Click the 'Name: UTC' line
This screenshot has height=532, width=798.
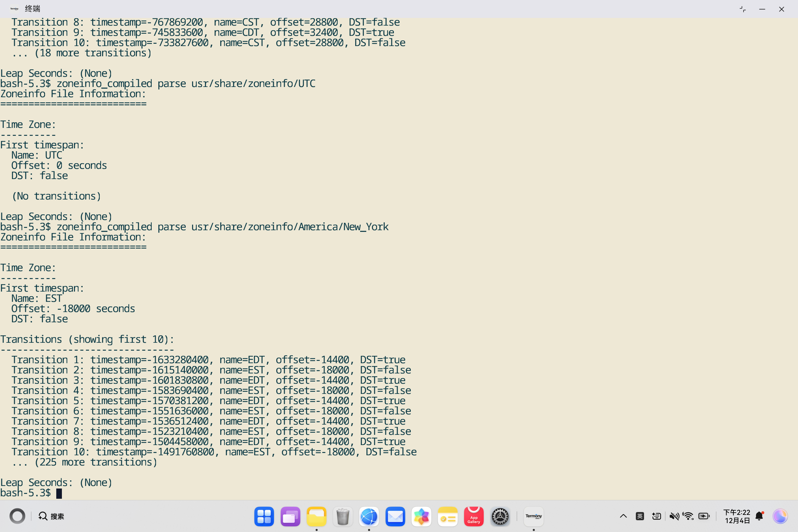point(37,155)
